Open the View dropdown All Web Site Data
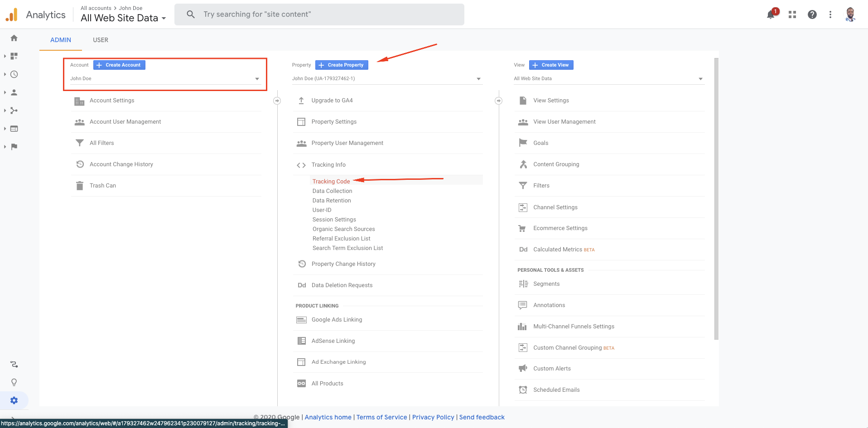The height and width of the screenshot is (428, 868). tap(608, 79)
